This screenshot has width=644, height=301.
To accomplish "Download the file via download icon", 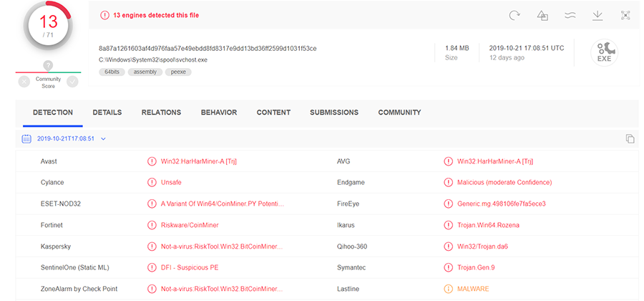I will [x=597, y=15].
